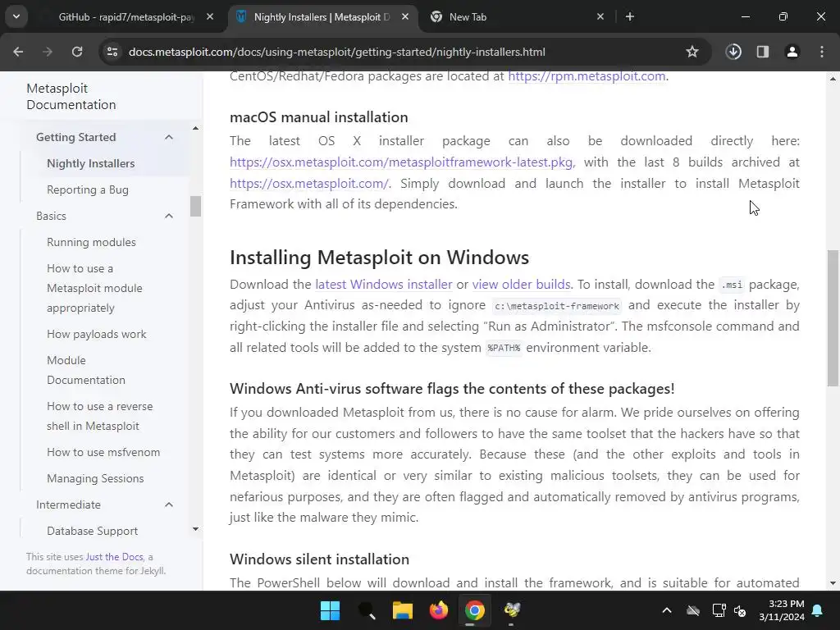Open the Intermediate sidebar section
This screenshot has width=840, height=630.
click(68, 504)
